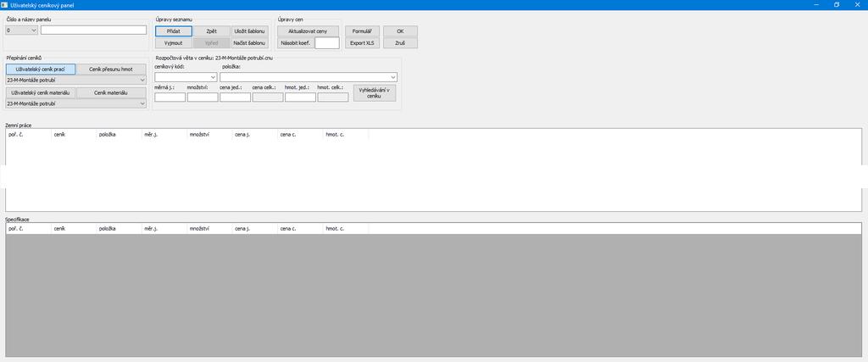Open dropdown under Uživatelský ceník materiálu
The height and width of the screenshot is (362, 868).
(x=75, y=103)
